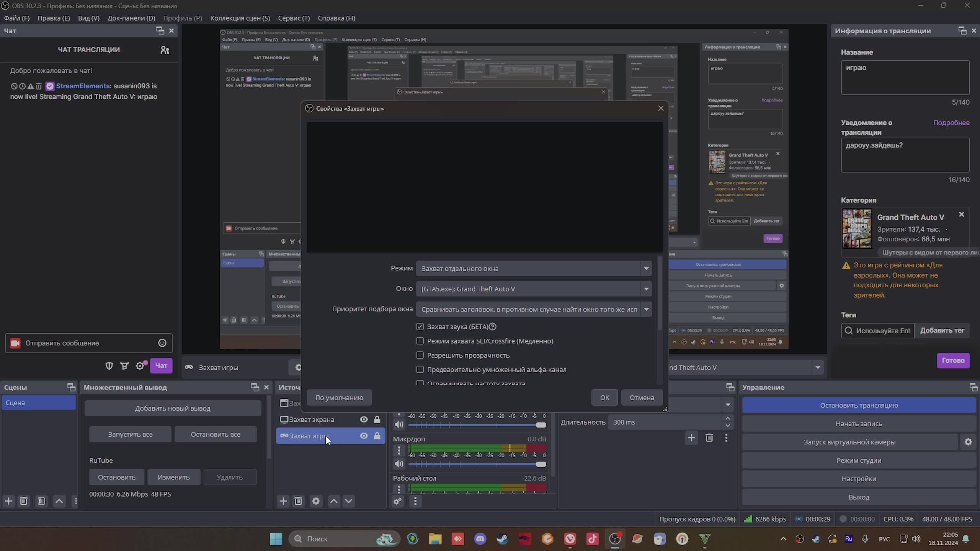This screenshot has height=551, width=980.
Task: Open the Док-панели (D) menu
Action: (131, 18)
